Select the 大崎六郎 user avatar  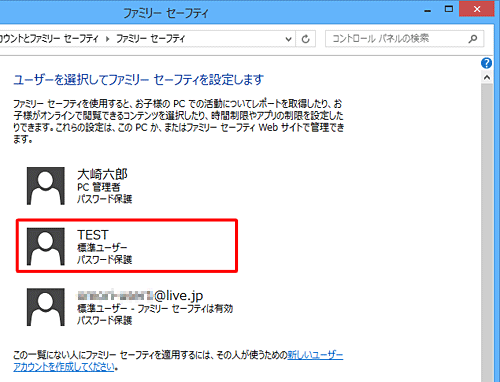[46, 186]
